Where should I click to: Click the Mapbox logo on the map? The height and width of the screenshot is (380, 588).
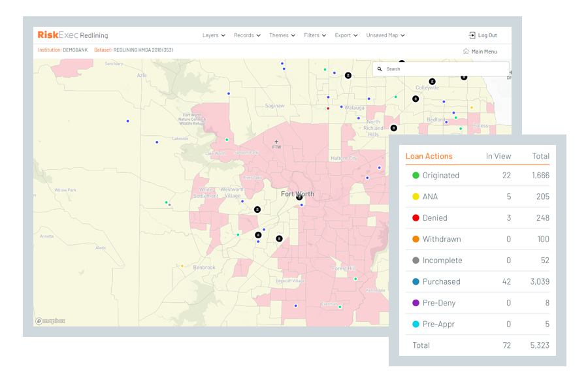click(50, 321)
